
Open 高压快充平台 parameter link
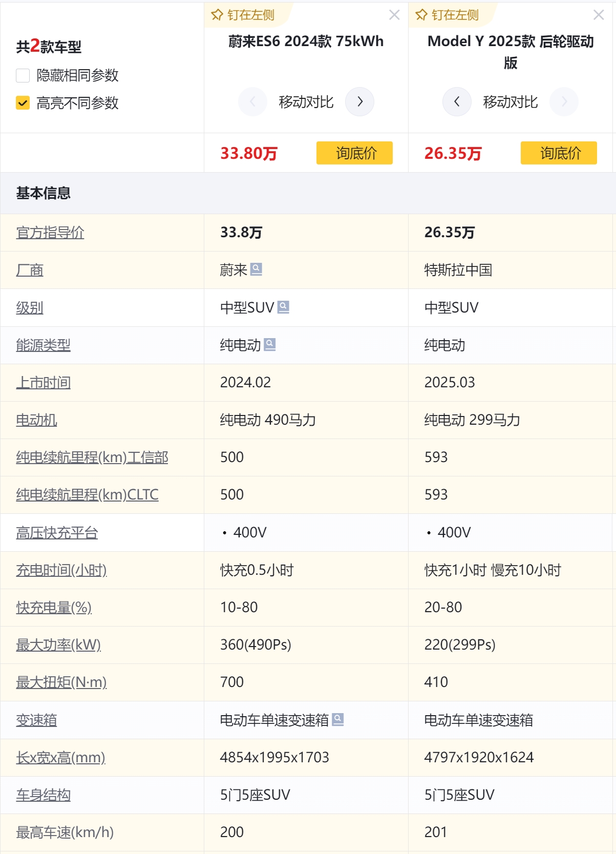coord(57,532)
